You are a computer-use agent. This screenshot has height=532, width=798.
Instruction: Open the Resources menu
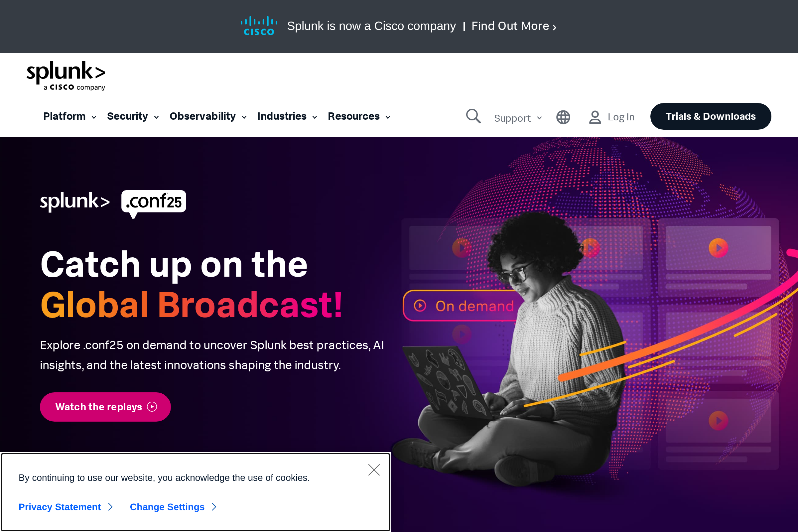[359, 116]
